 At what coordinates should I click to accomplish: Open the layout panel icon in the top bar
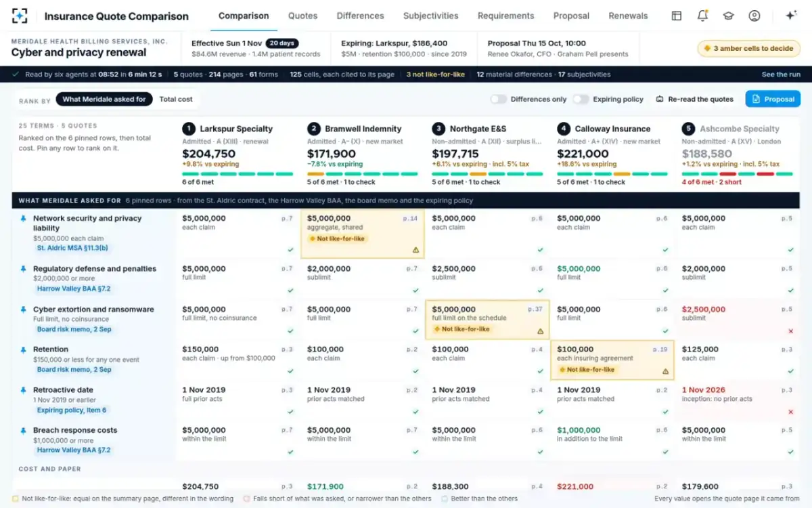click(x=677, y=16)
